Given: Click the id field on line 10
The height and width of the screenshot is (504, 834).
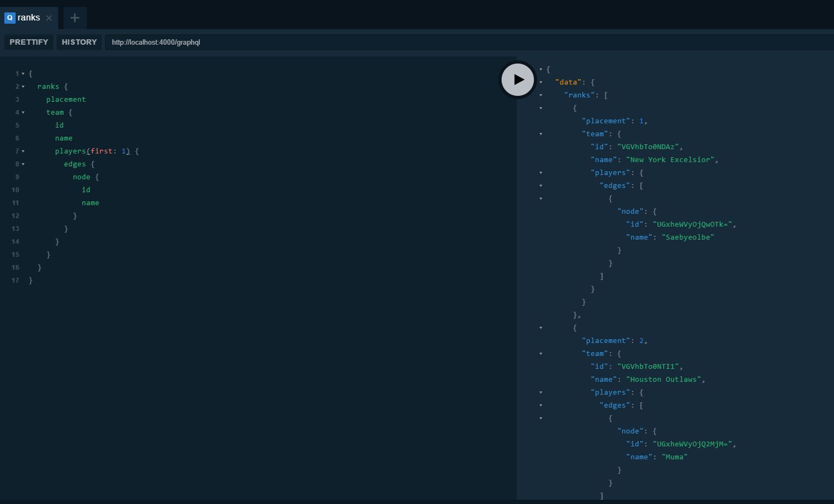Looking at the screenshot, I should click(86, 190).
